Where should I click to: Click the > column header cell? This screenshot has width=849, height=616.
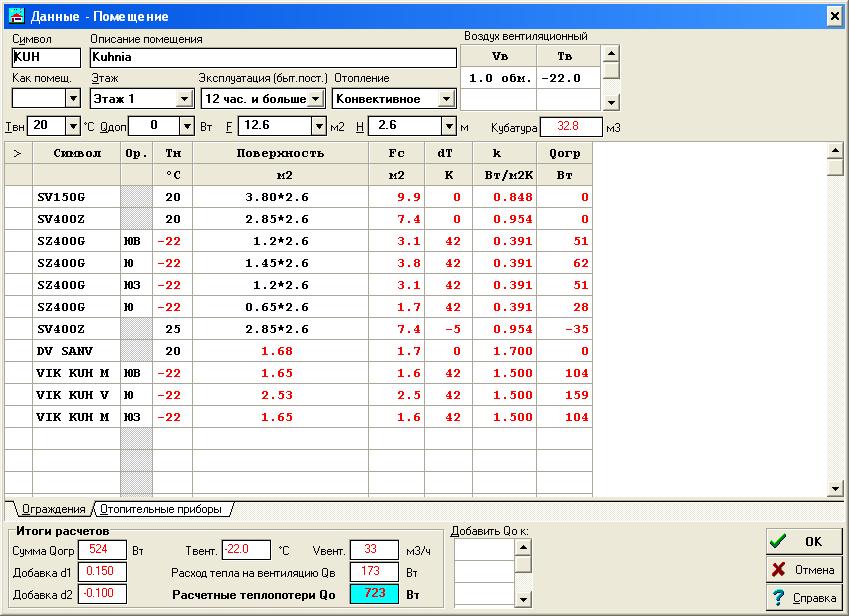click(x=18, y=153)
